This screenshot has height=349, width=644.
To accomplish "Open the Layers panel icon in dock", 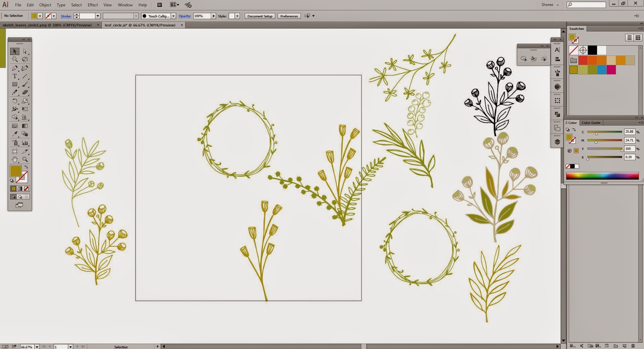I will point(557,142).
